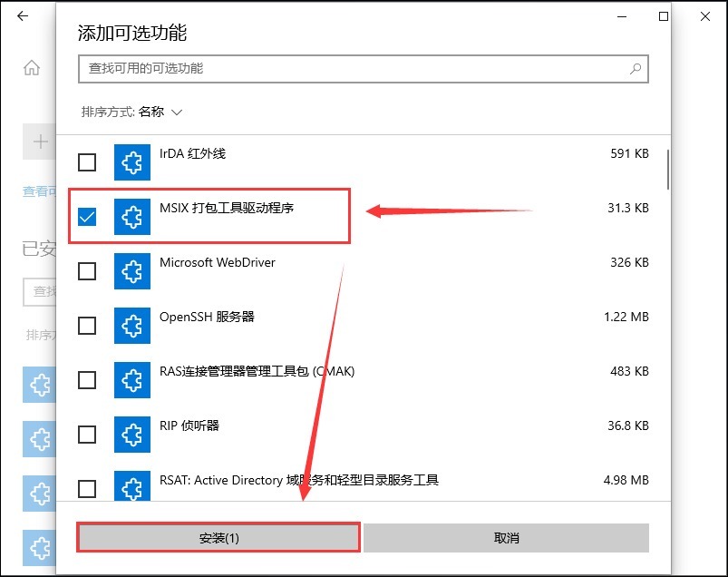The width and height of the screenshot is (728, 577).
Task: Click the RAS连接管理器 feature icon
Action: click(132, 380)
